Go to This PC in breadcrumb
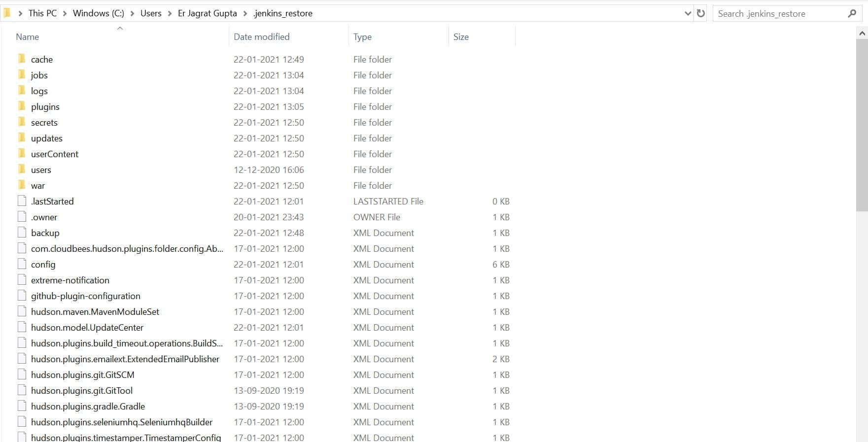 [42, 13]
